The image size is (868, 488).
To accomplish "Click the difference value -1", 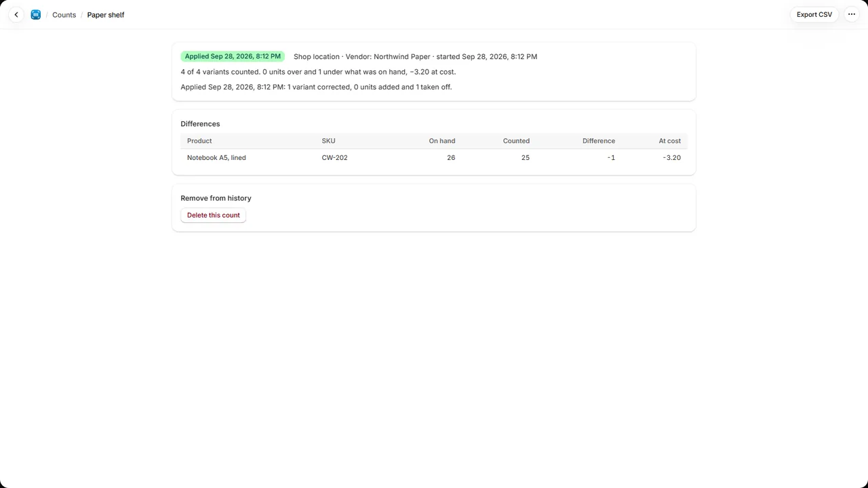I will pyautogui.click(x=611, y=157).
